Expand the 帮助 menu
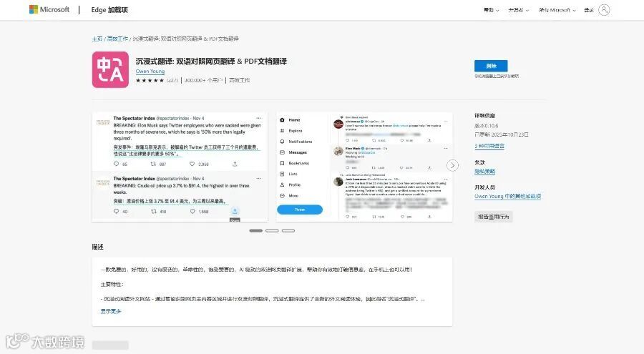The image size is (644, 354). pos(491,10)
